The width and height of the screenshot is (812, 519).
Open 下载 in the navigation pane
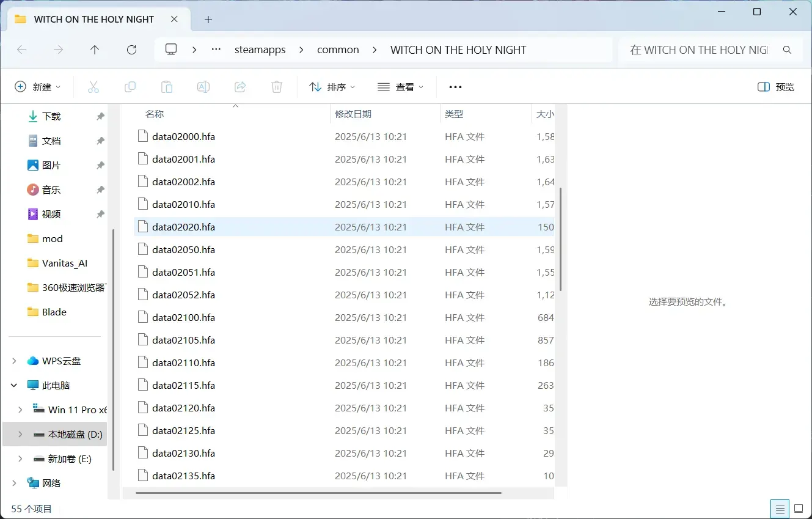pyautogui.click(x=51, y=116)
